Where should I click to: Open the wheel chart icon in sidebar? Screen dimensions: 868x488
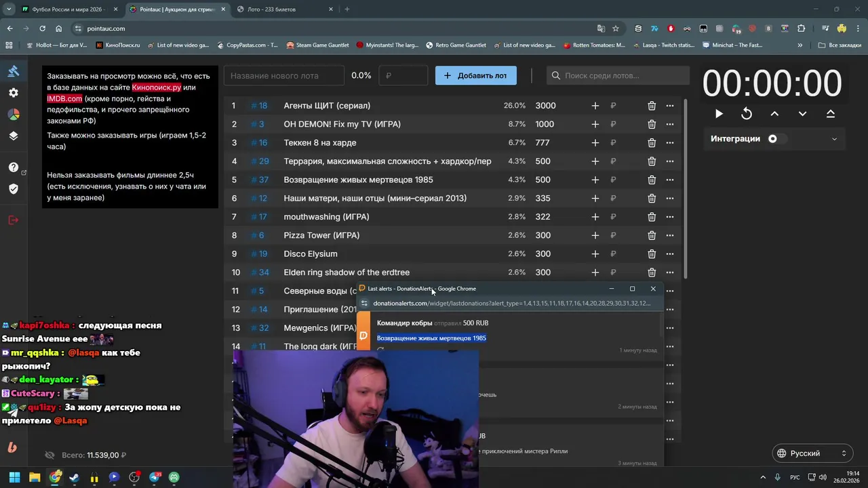pyautogui.click(x=14, y=114)
